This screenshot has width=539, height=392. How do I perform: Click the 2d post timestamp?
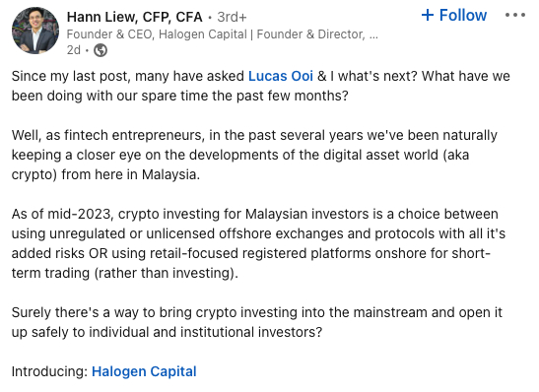click(x=74, y=50)
